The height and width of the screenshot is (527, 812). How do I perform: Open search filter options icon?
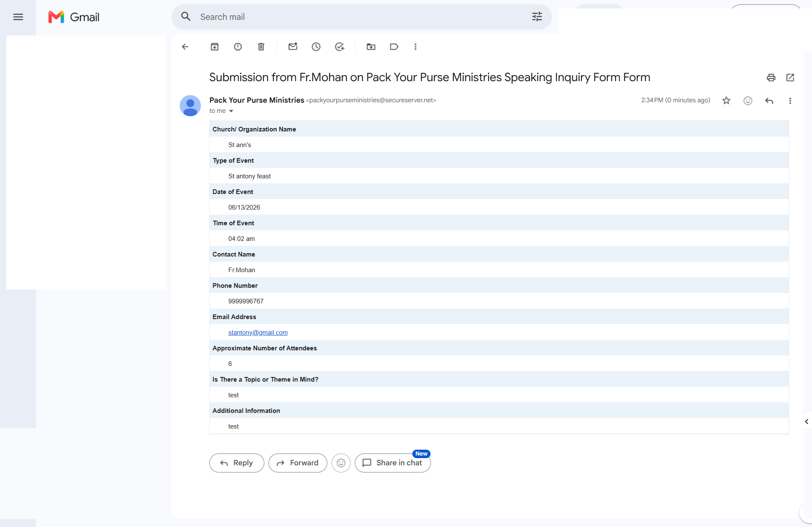[x=537, y=16]
